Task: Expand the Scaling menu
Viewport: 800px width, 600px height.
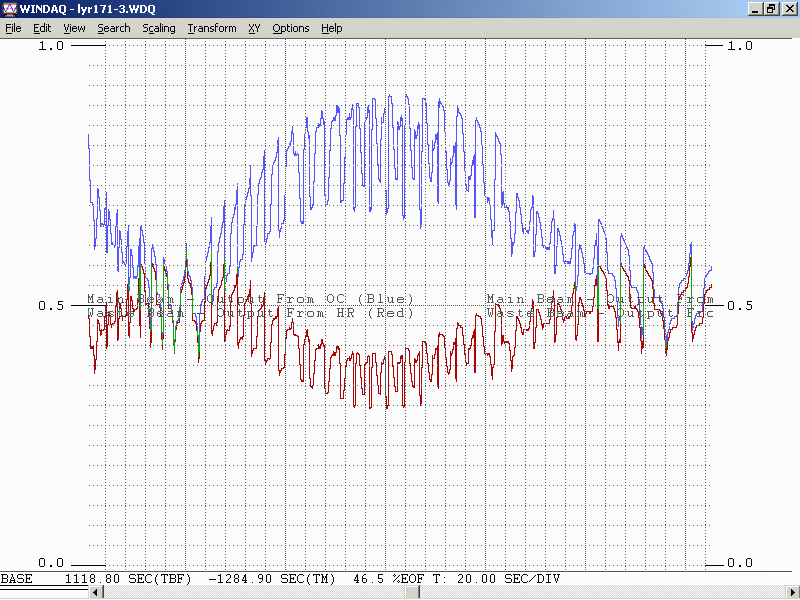Action: [x=158, y=28]
